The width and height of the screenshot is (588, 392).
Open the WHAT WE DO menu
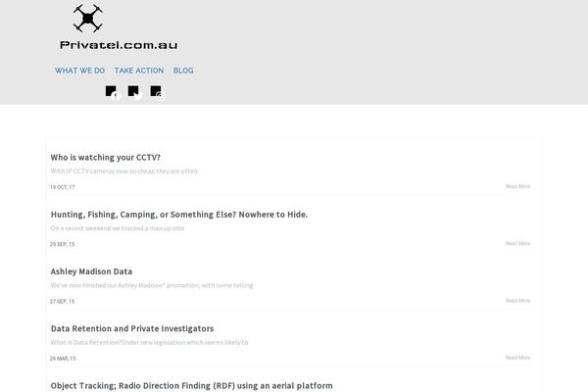click(80, 71)
